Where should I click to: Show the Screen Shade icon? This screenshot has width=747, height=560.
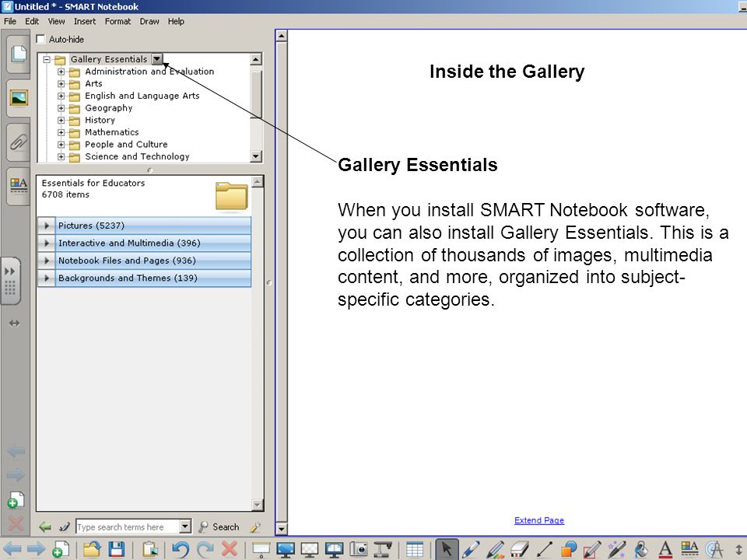(x=261, y=550)
